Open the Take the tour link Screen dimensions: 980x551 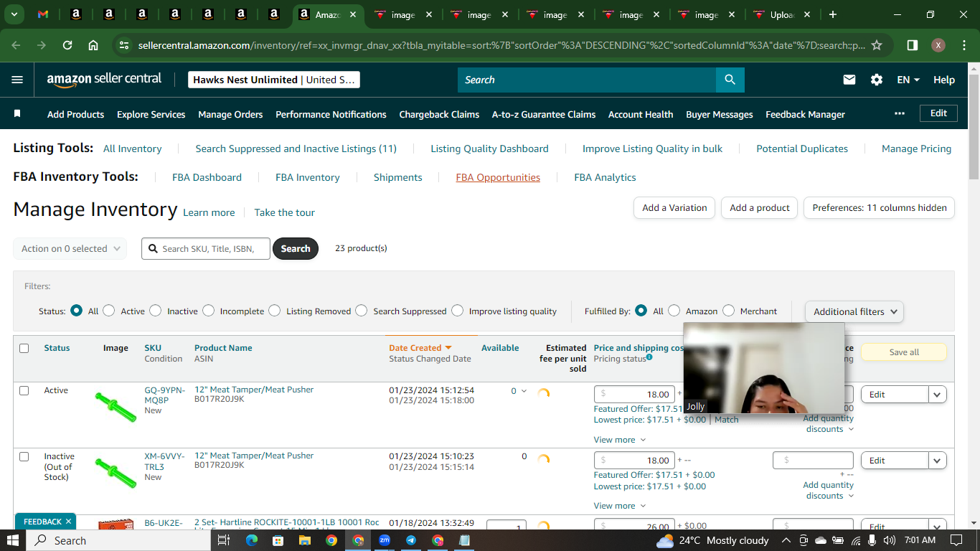(284, 212)
